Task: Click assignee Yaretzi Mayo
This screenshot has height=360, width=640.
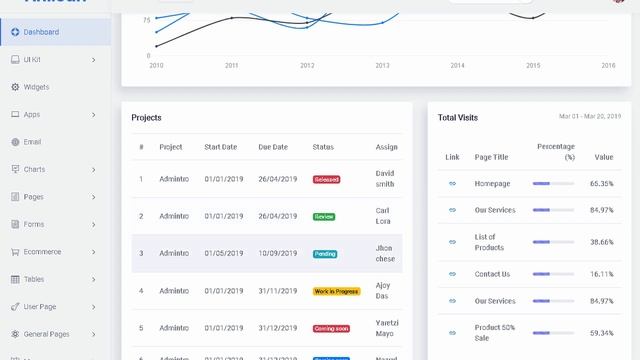Action: (x=387, y=328)
